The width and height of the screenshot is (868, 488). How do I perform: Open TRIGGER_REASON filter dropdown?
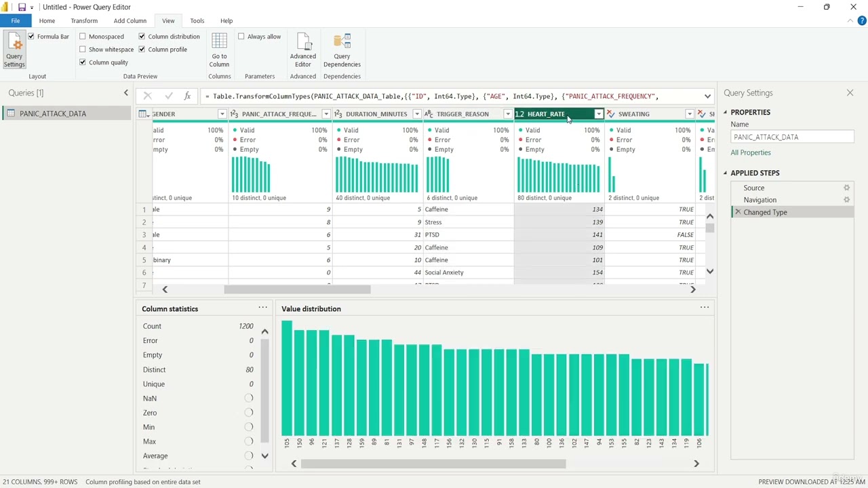tap(508, 114)
